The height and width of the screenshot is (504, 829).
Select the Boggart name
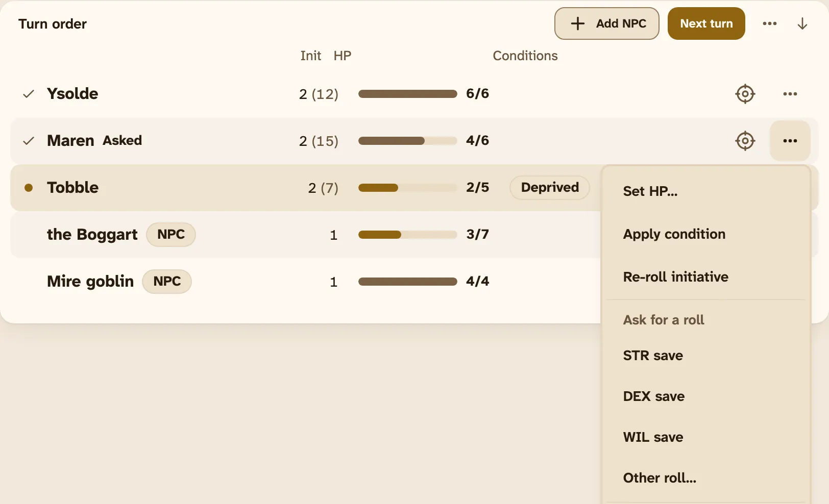click(92, 235)
